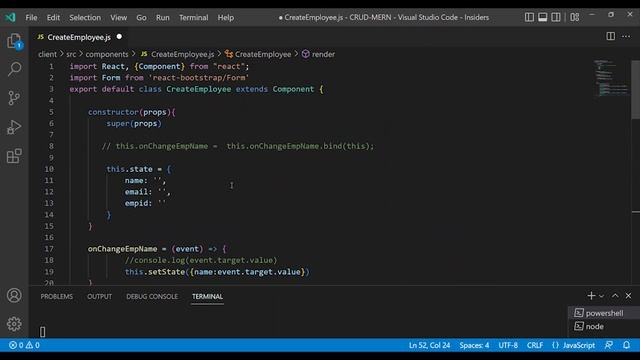
Task: Click 'this.setState' call on line 19
Action: 155,271
